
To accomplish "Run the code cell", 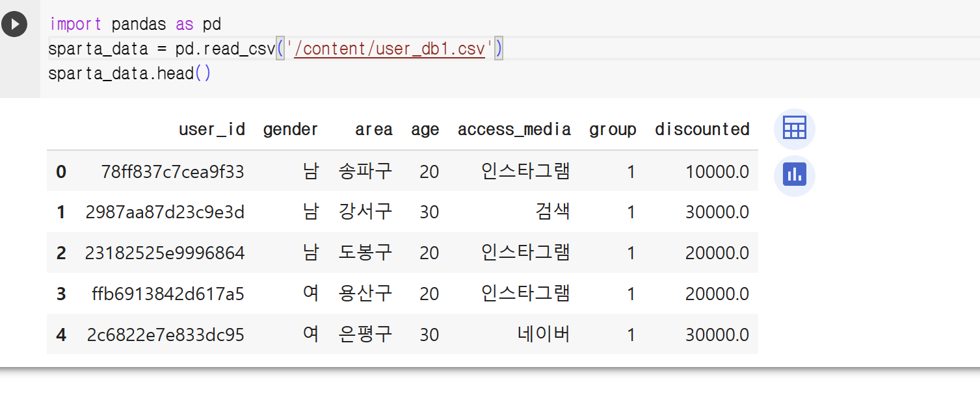I will click(14, 24).
